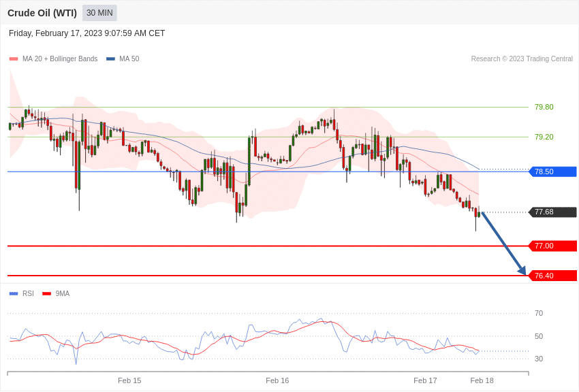Click the RSI 50 axis value
This screenshot has height=392, width=579.
click(539, 336)
